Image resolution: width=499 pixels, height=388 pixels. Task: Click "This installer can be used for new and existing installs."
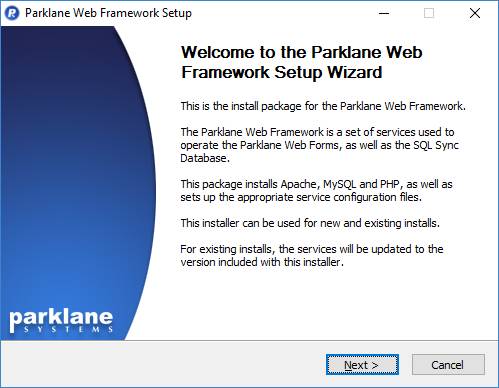click(310, 223)
